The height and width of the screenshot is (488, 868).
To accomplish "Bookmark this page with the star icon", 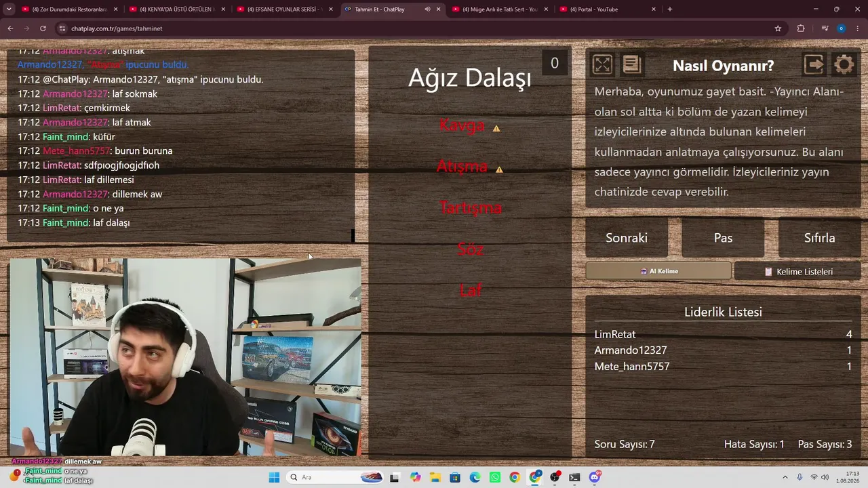I will point(778,28).
